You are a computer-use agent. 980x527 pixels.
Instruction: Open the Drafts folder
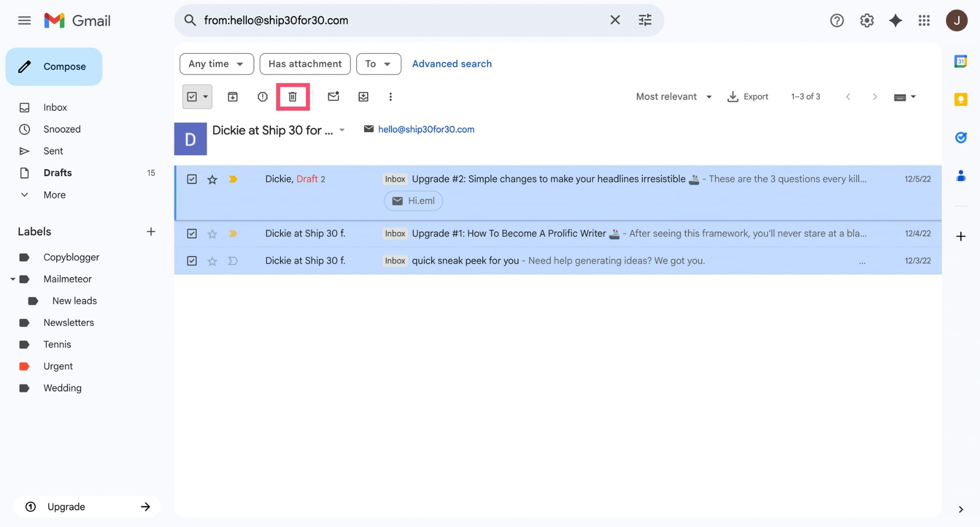tap(58, 173)
